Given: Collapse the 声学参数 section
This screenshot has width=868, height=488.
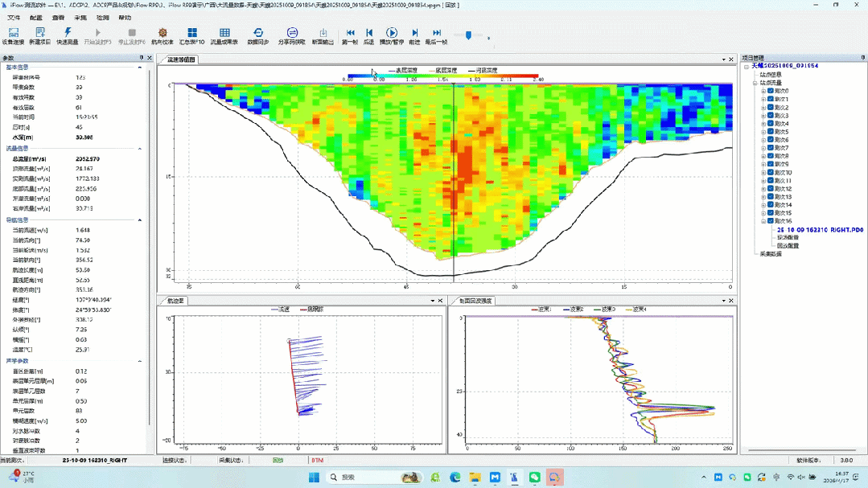Looking at the screenshot, I should tap(139, 361).
